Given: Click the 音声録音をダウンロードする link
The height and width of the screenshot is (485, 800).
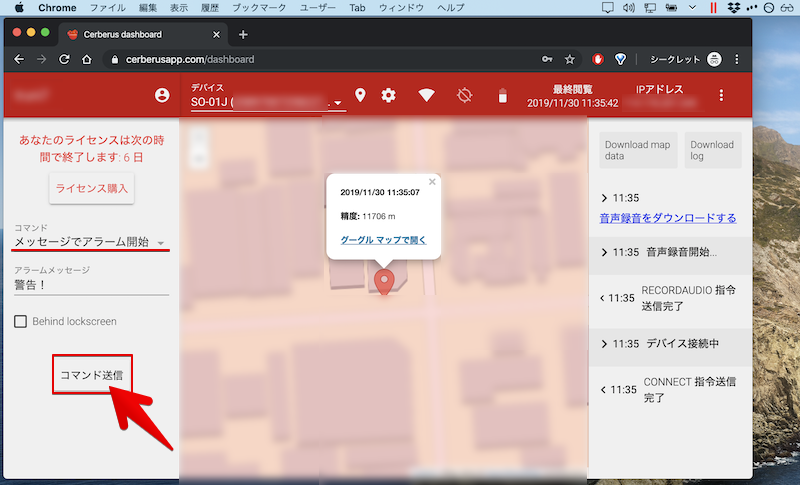Looking at the screenshot, I should point(667,218).
